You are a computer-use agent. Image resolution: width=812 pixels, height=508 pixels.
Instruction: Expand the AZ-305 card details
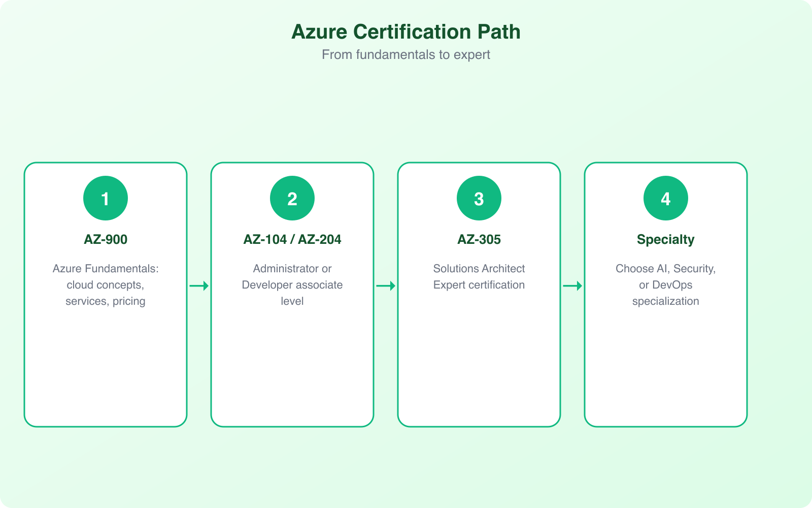point(479,293)
